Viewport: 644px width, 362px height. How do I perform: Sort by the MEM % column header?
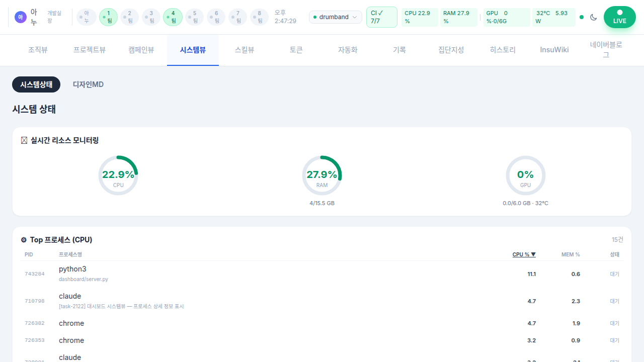coord(571,254)
